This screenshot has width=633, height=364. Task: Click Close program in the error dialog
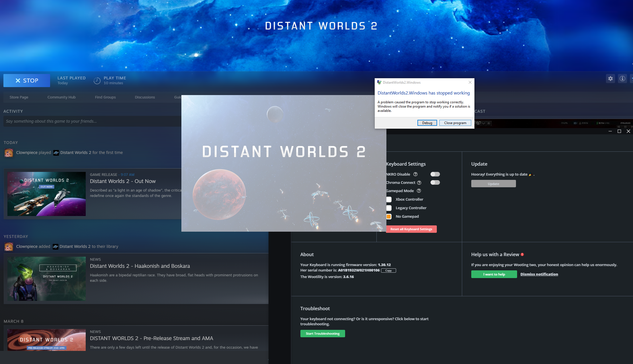pos(455,123)
